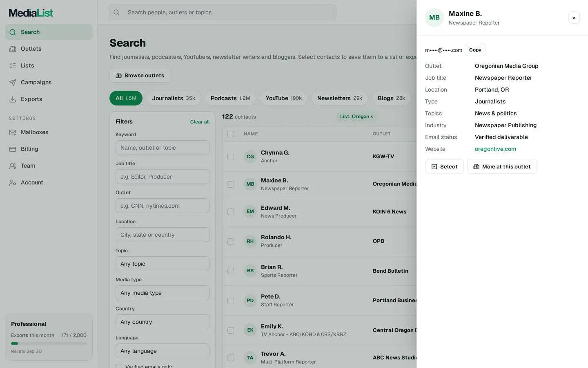
Task: Open Mailboxes settings
Action: coord(49,132)
